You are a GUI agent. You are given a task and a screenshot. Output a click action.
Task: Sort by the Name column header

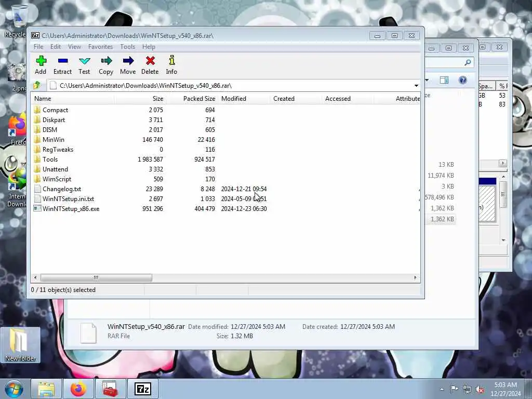(73, 99)
